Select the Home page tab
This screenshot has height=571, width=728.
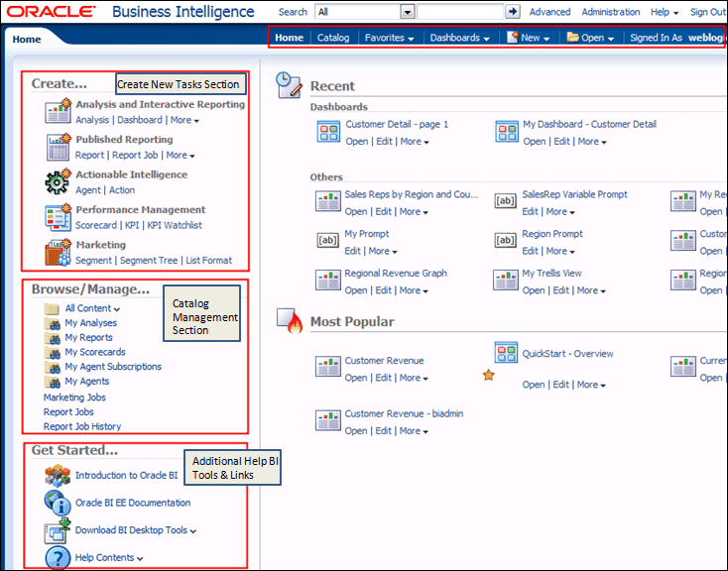pyautogui.click(x=27, y=40)
